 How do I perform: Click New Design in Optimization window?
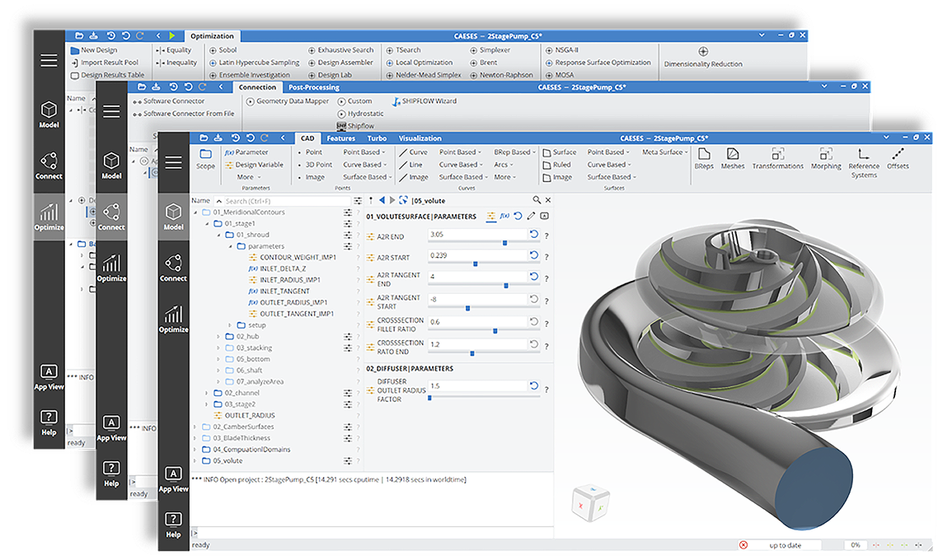click(x=94, y=50)
